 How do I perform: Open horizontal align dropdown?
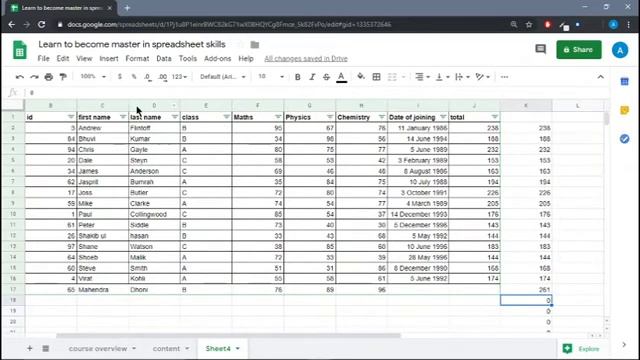[422, 77]
